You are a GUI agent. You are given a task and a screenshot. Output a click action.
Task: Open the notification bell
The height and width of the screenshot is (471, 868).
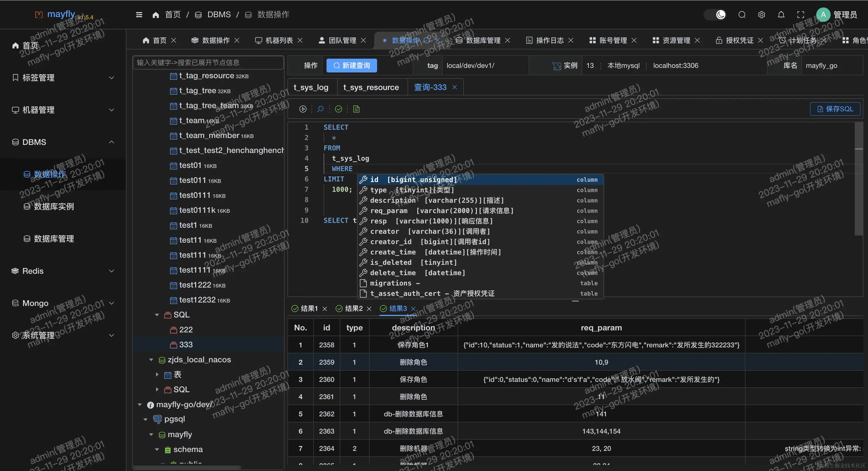click(781, 14)
